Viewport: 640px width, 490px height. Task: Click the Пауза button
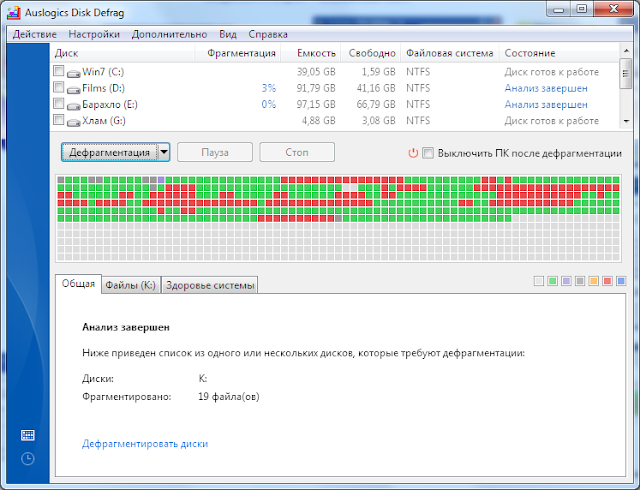215,152
